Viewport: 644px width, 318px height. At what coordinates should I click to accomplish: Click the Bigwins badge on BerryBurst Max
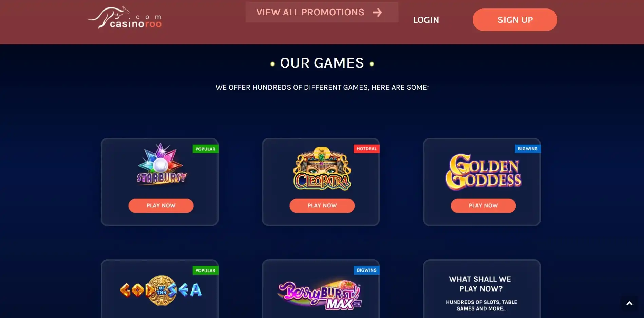pyautogui.click(x=366, y=270)
